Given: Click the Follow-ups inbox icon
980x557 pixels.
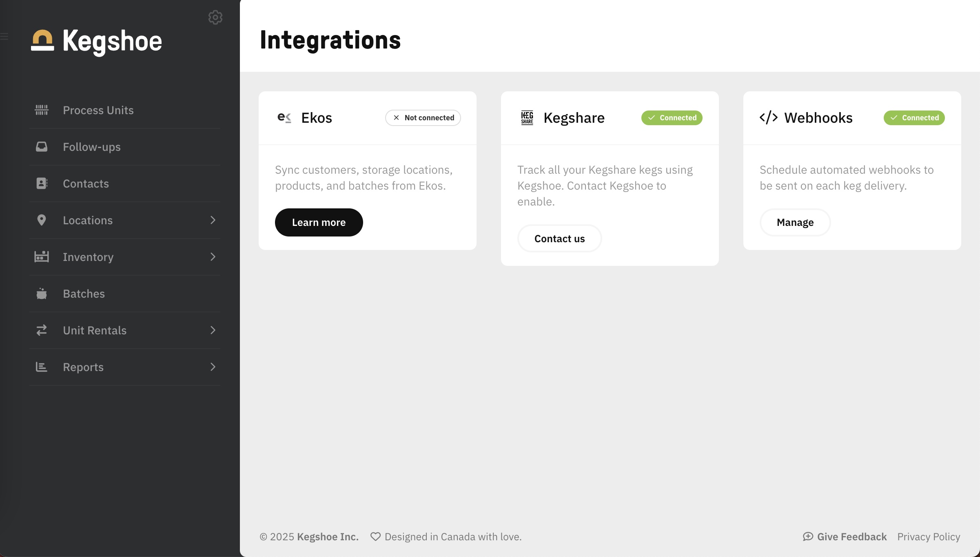Looking at the screenshot, I should [42, 147].
